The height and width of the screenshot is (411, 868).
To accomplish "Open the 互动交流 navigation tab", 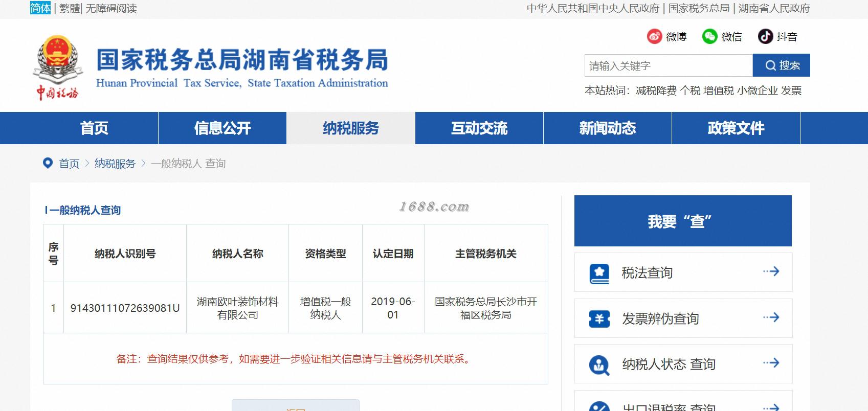I will tap(479, 128).
